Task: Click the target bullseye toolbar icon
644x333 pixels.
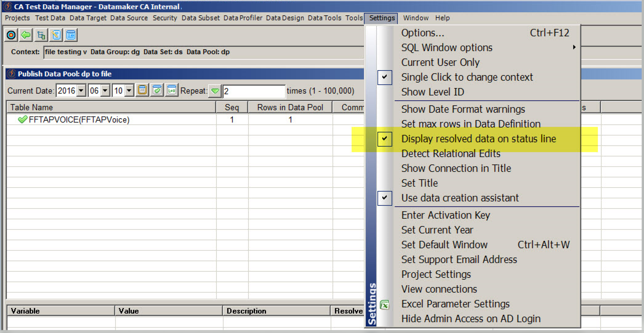Action: pos(11,35)
